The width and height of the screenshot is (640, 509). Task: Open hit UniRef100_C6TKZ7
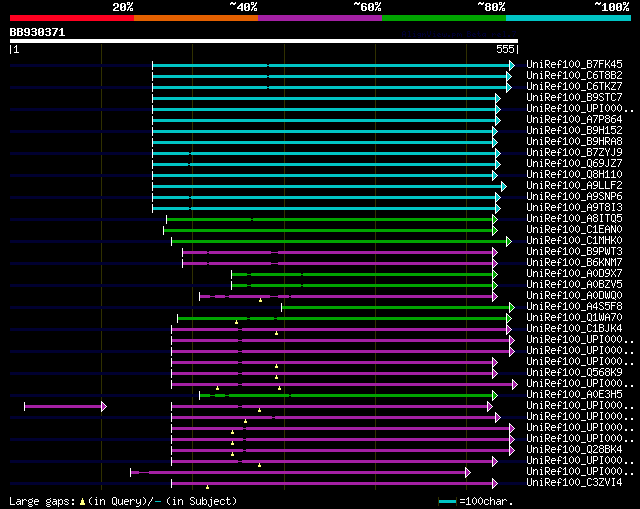point(574,87)
